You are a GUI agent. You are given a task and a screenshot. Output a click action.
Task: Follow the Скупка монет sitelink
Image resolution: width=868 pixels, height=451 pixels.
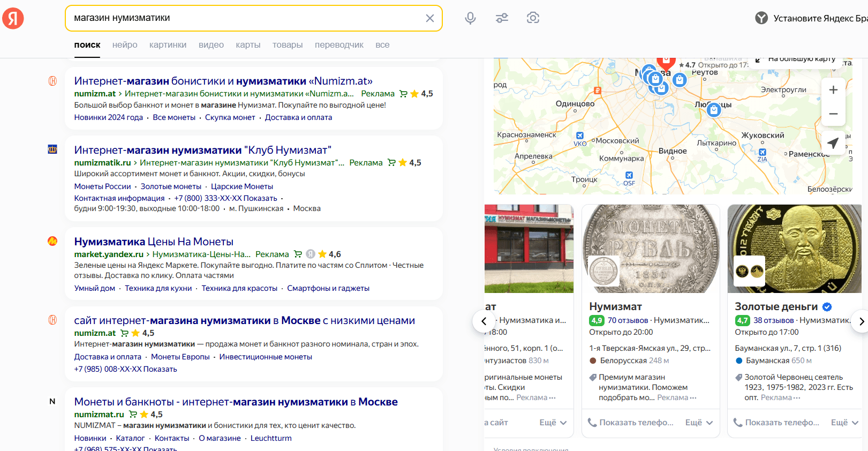pos(230,117)
